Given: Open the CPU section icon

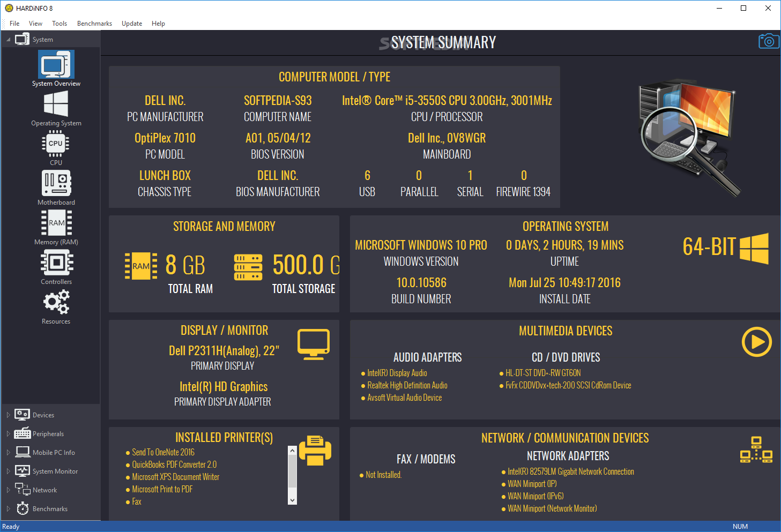Looking at the screenshot, I should (x=56, y=144).
